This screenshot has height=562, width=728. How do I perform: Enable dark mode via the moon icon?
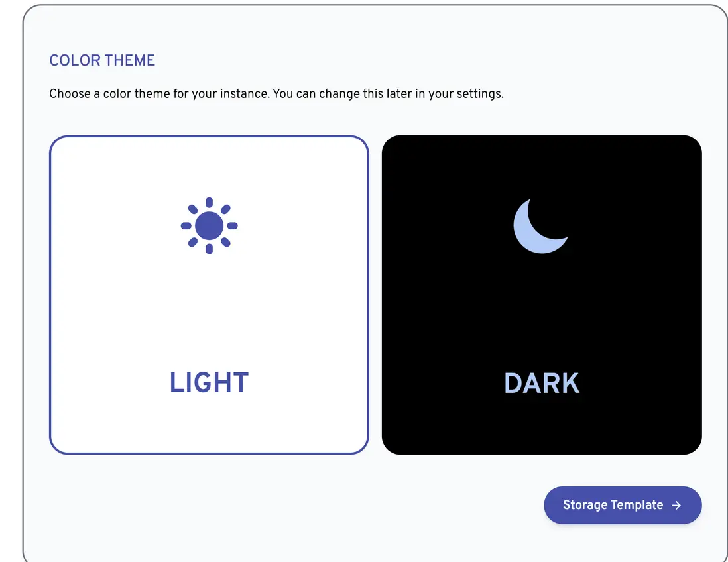click(538, 227)
